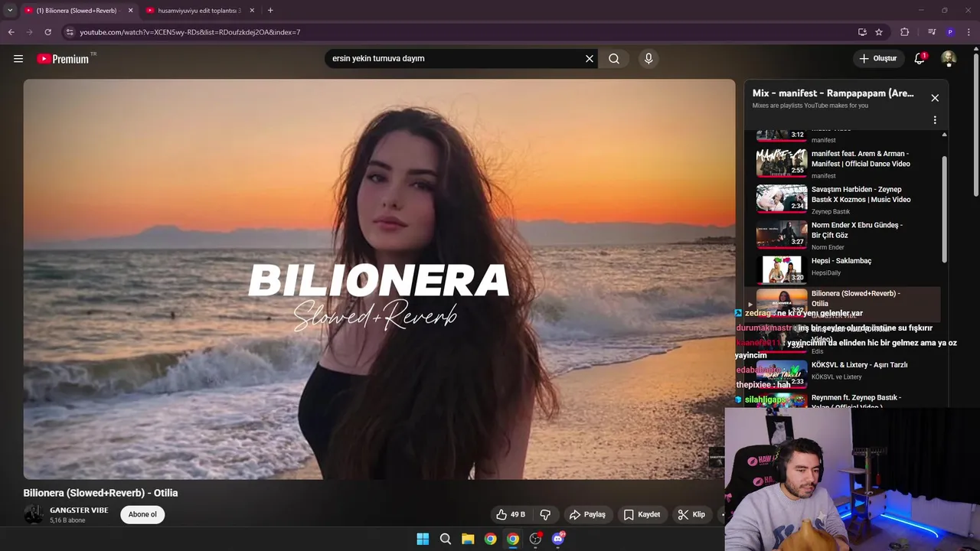
Task: Open Windows taskbar search
Action: pos(446,539)
